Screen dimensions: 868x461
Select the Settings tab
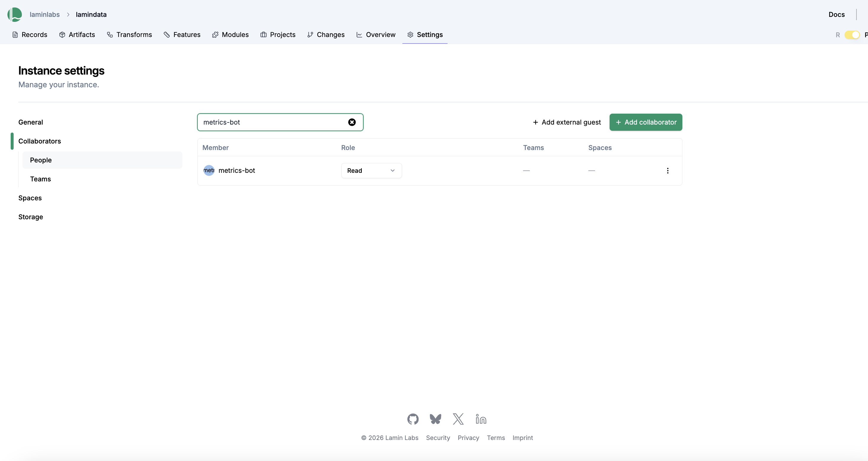(x=425, y=35)
